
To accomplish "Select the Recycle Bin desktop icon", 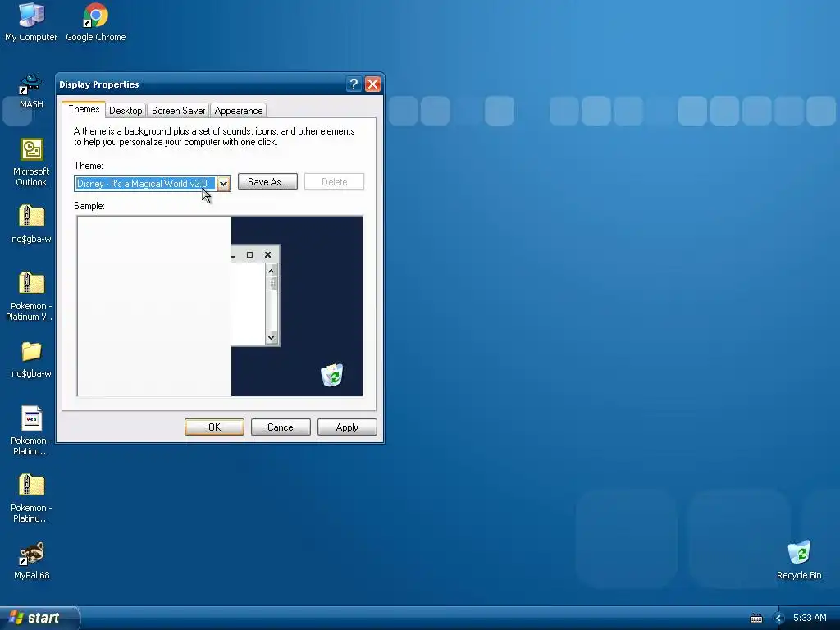I will 799,560.
